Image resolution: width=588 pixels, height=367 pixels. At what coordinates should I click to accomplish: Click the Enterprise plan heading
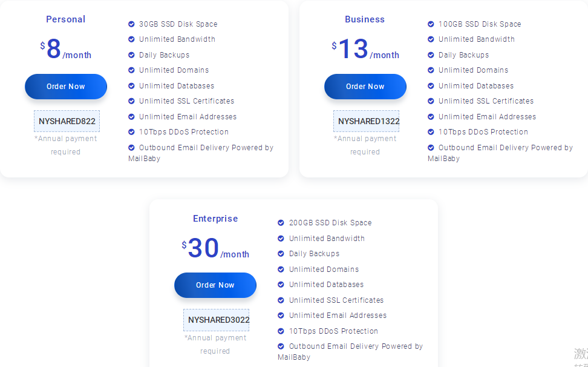215,219
